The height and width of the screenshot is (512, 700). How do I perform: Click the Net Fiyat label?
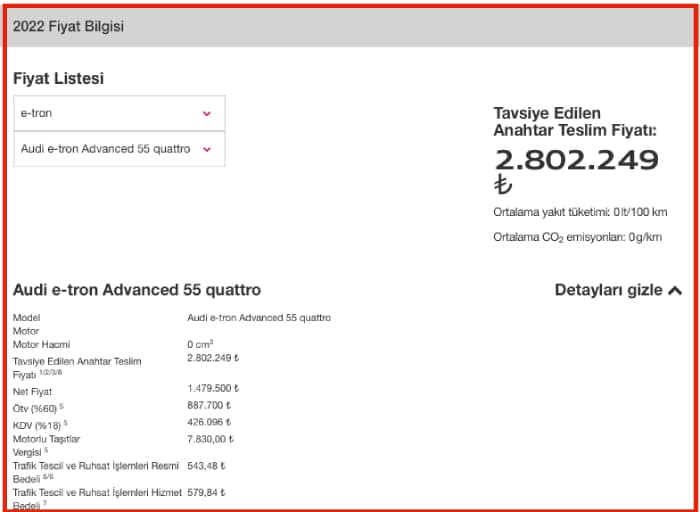click(x=32, y=391)
